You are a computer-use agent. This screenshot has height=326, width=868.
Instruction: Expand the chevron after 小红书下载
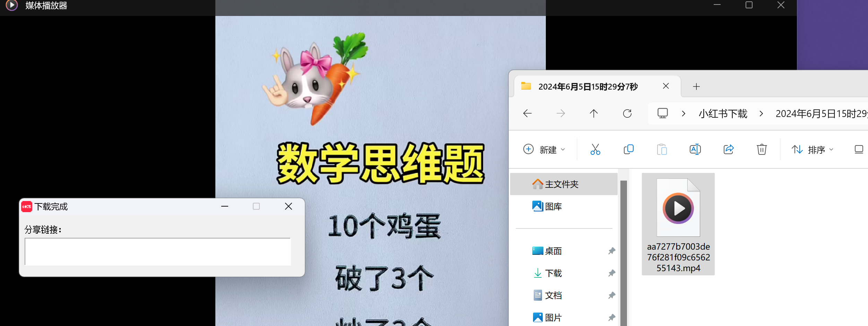click(x=761, y=114)
